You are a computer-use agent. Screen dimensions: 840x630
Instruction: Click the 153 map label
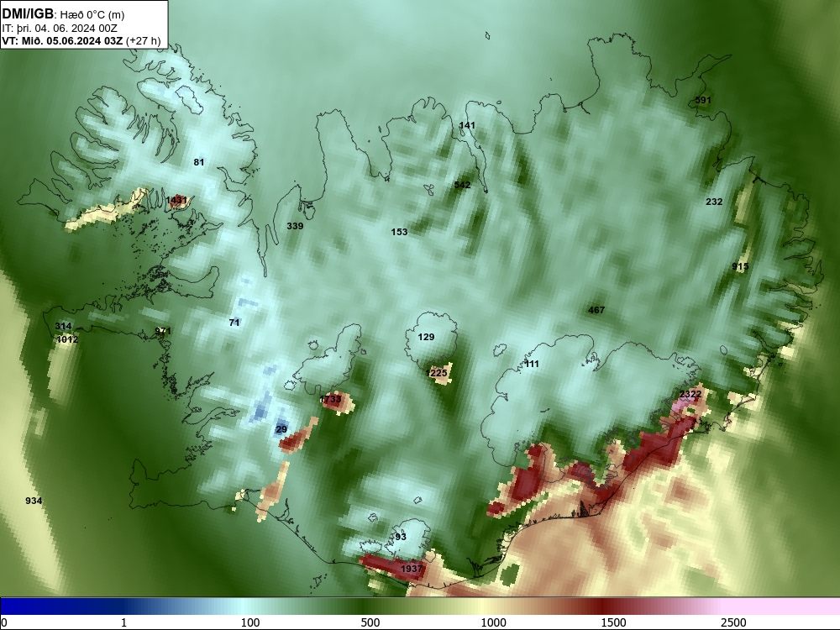point(399,232)
